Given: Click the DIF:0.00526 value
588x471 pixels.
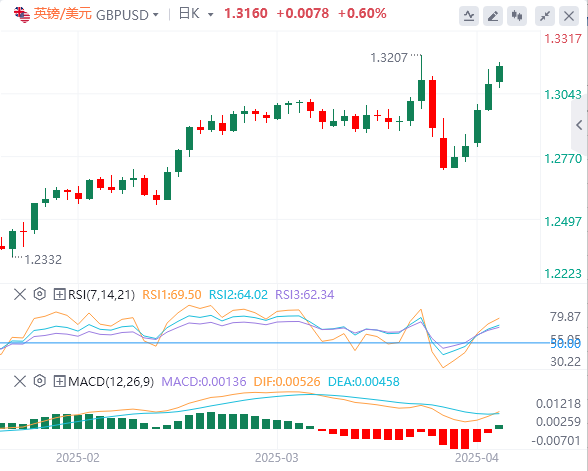Looking at the screenshot, I should (x=287, y=382).
